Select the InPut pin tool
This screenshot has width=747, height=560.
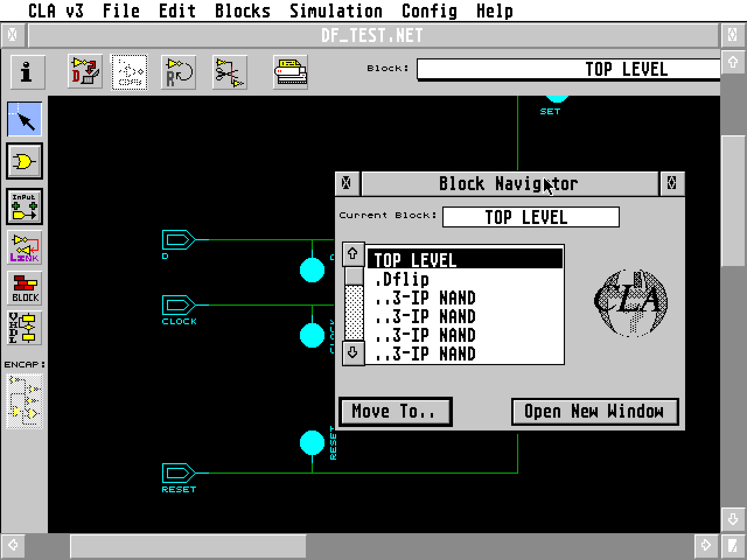(x=25, y=205)
